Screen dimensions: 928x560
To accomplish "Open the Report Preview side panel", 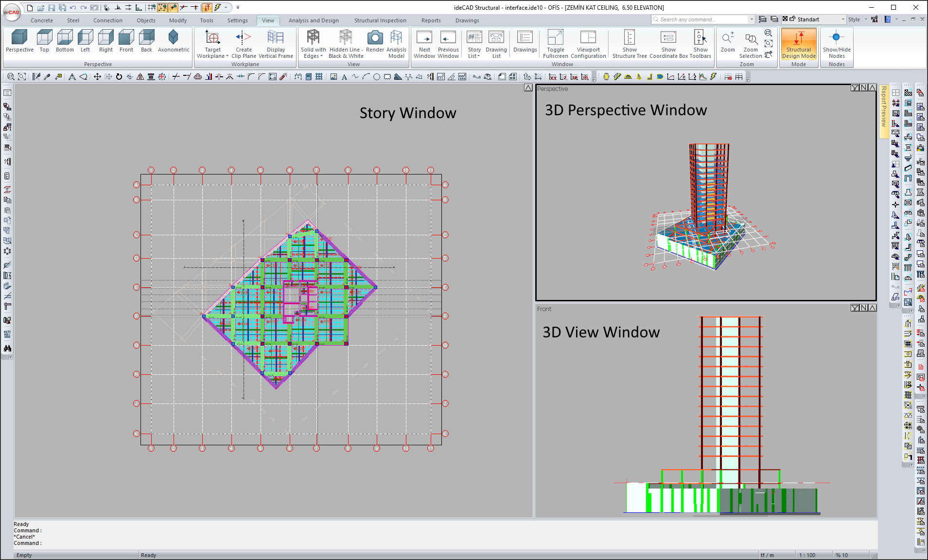I will (884, 107).
